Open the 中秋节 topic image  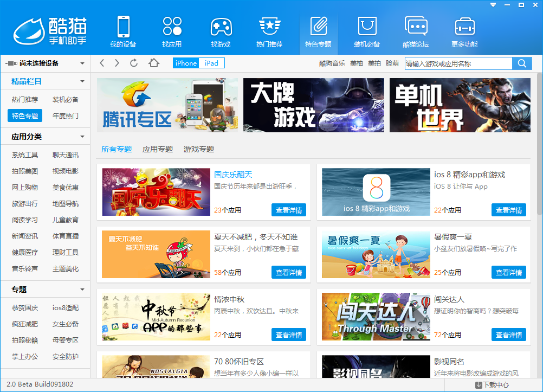point(156,317)
